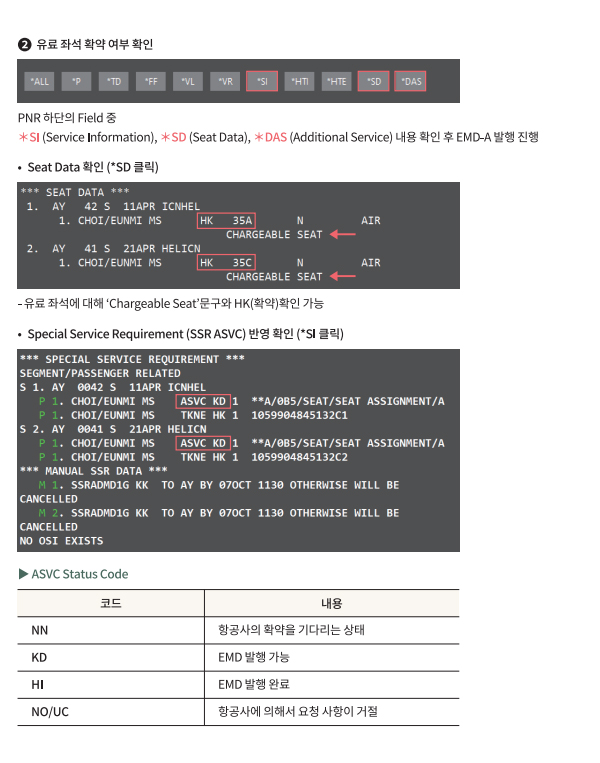Select '*** MANUAL SSR DATA ***' line
The height and width of the screenshot is (763, 600).
(93, 471)
